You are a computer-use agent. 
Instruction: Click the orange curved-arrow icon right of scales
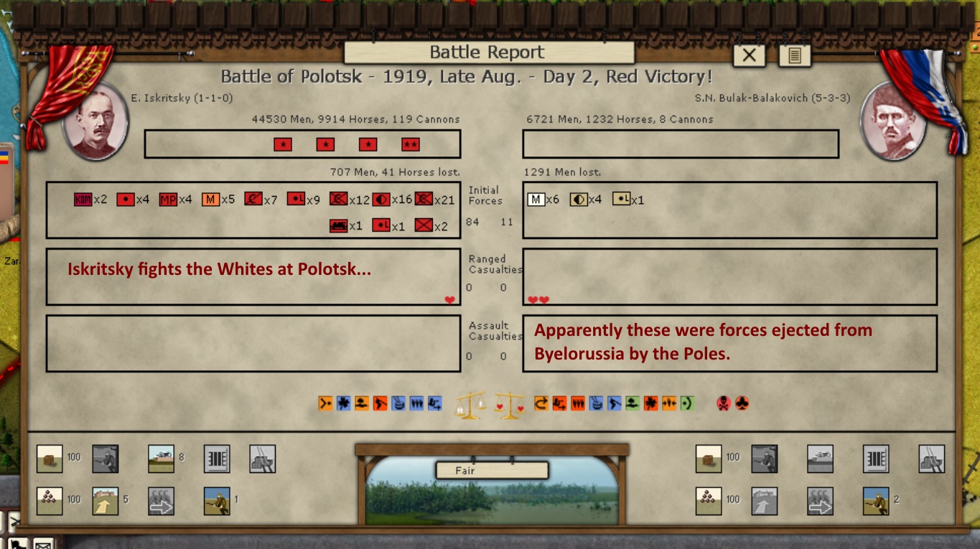[x=541, y=403]
